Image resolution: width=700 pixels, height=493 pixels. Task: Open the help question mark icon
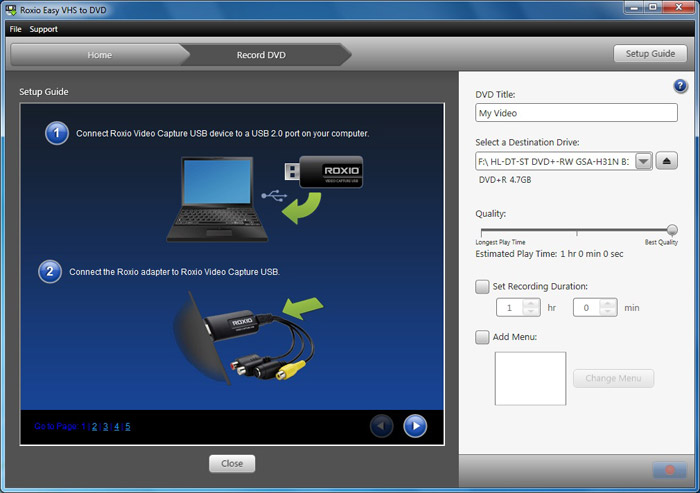click(x=680, y=86)
